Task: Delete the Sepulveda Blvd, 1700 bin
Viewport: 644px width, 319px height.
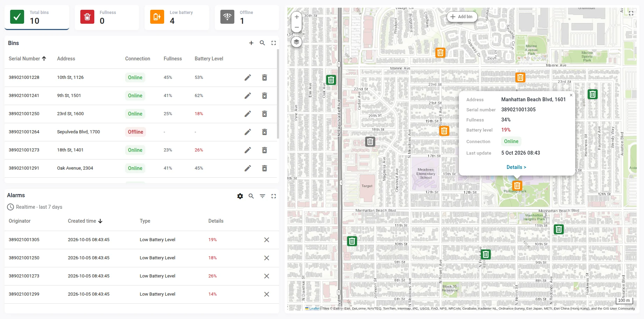Action: pos(264,132)
